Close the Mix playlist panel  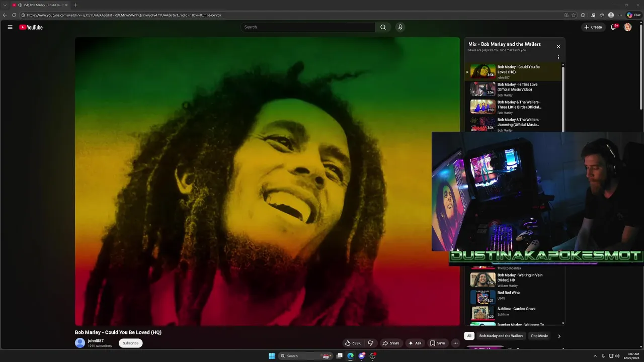pos(558,46)
